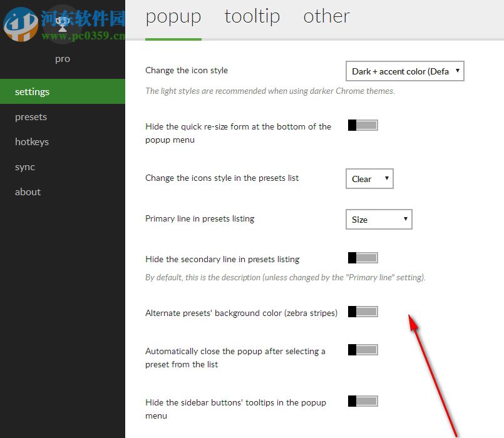Click 'Change the icons style in the presets list' text
The height and width of the screenshot is (438, 504).
point(222,178)
